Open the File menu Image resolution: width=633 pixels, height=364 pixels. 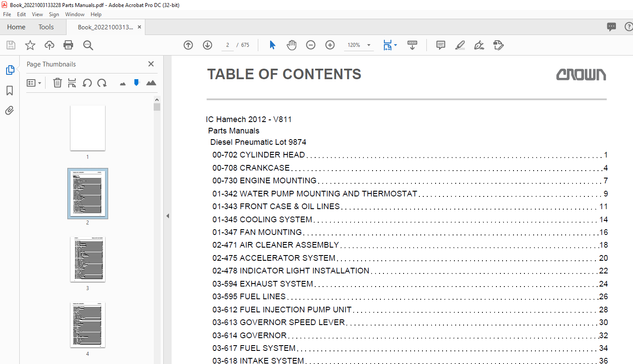(x=7, y=14)
